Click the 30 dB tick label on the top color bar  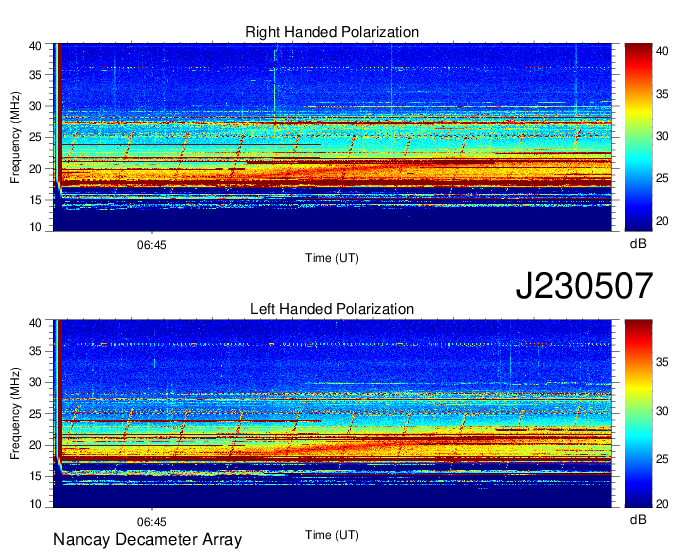point(662,136)
